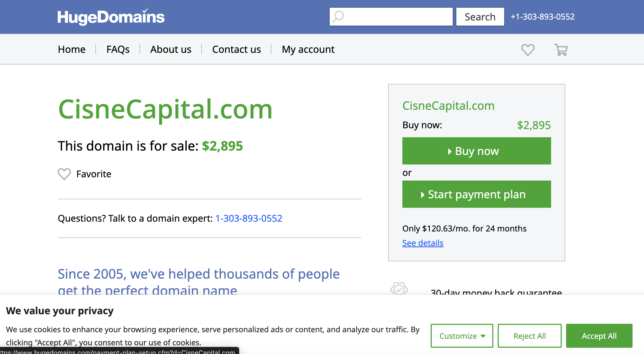Click the Search button
644x354 pixels.
click(x=480, y=17)
